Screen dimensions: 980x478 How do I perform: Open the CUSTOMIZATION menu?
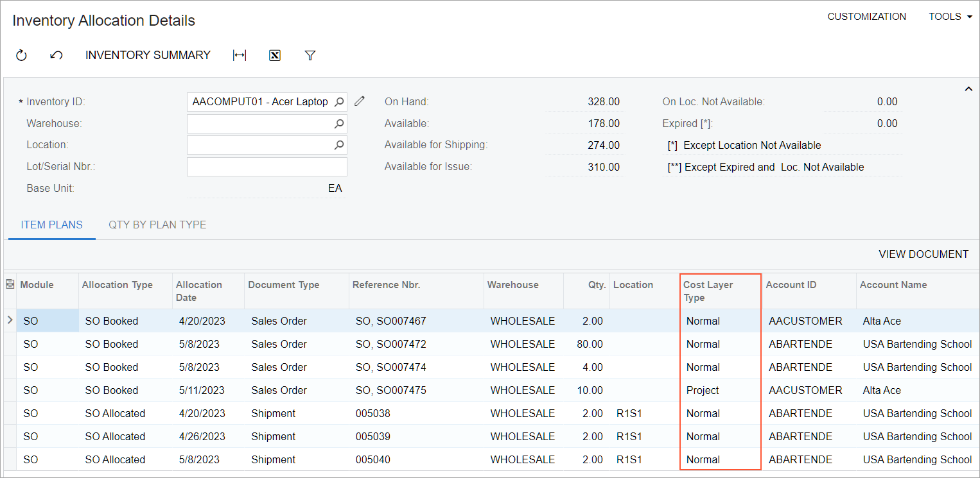click(x=867, y=17)
